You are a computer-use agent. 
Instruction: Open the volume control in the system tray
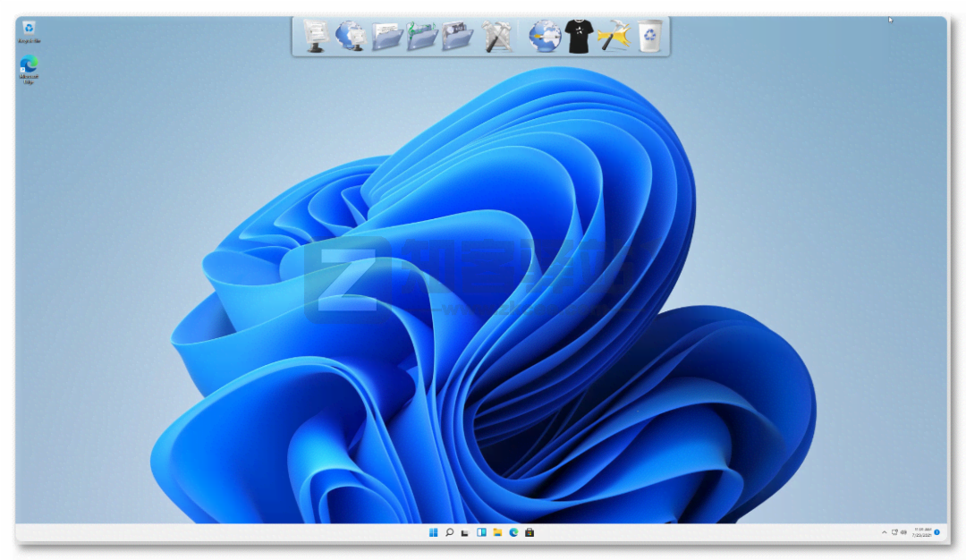[903, 531]
